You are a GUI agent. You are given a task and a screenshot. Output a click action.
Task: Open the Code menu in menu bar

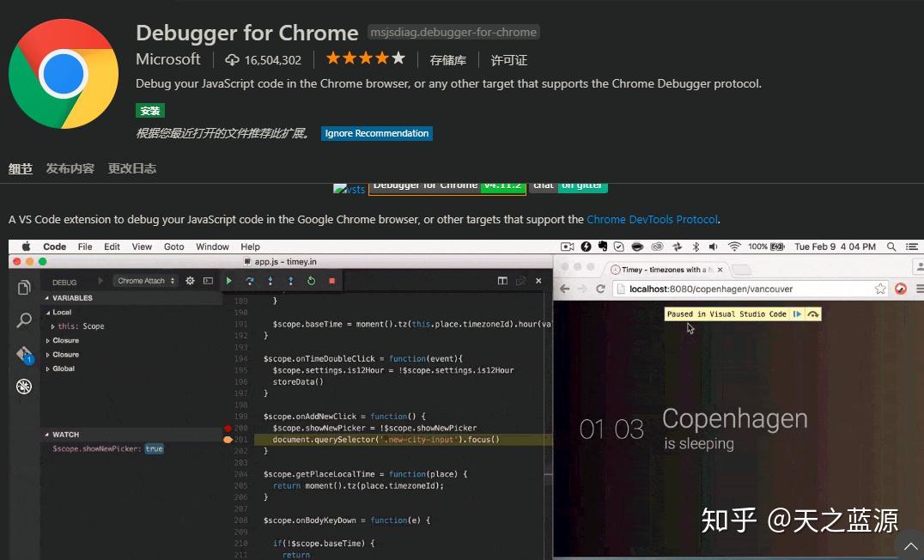[54, 247]
